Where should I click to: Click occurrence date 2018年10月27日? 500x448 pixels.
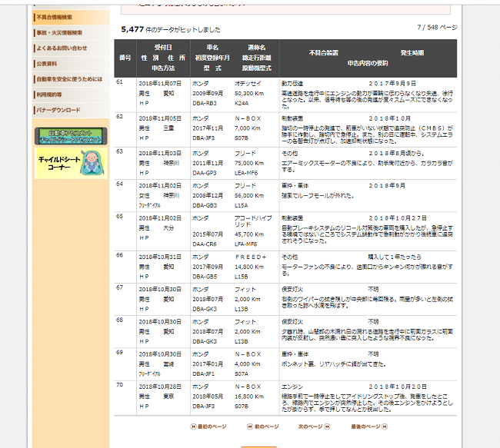pos(398,218)
